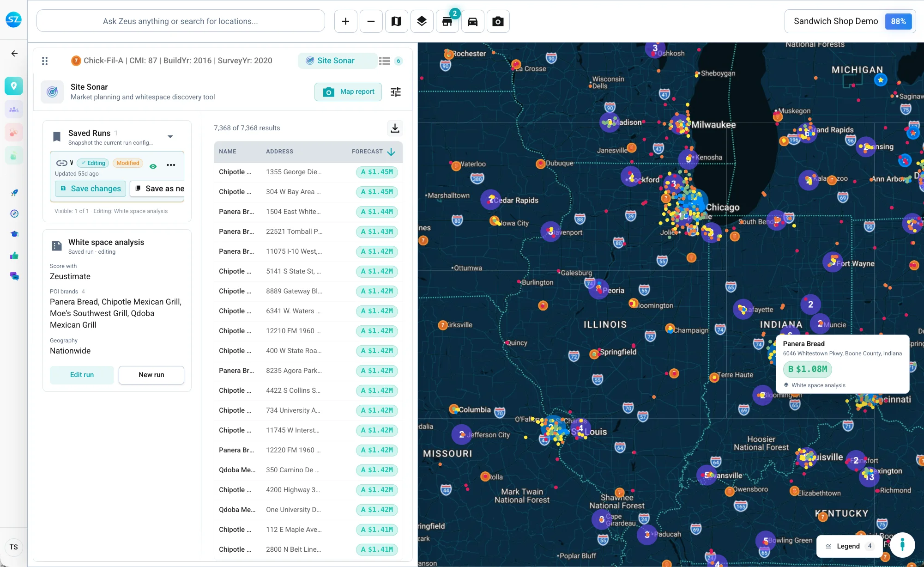
Task: Open the saved run three-dot menu
Action: point(171,165)
